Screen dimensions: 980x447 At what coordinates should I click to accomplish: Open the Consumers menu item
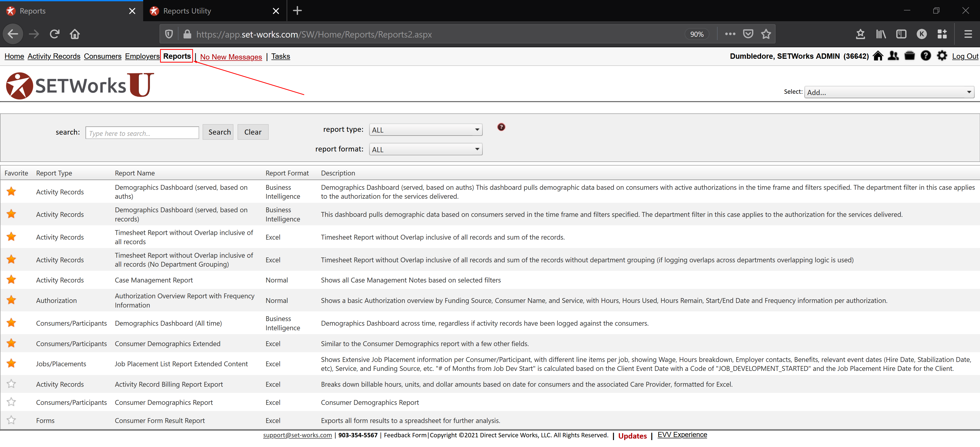click(102, 56)
